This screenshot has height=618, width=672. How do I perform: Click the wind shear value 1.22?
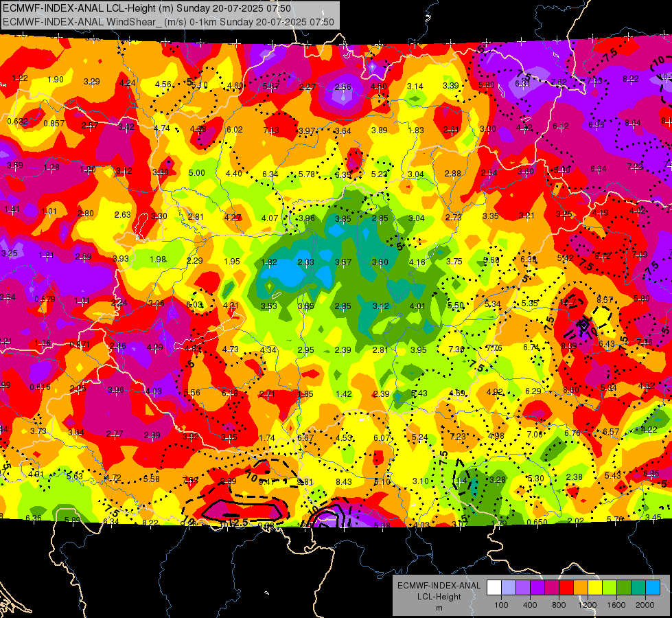(x=20, y=78)
